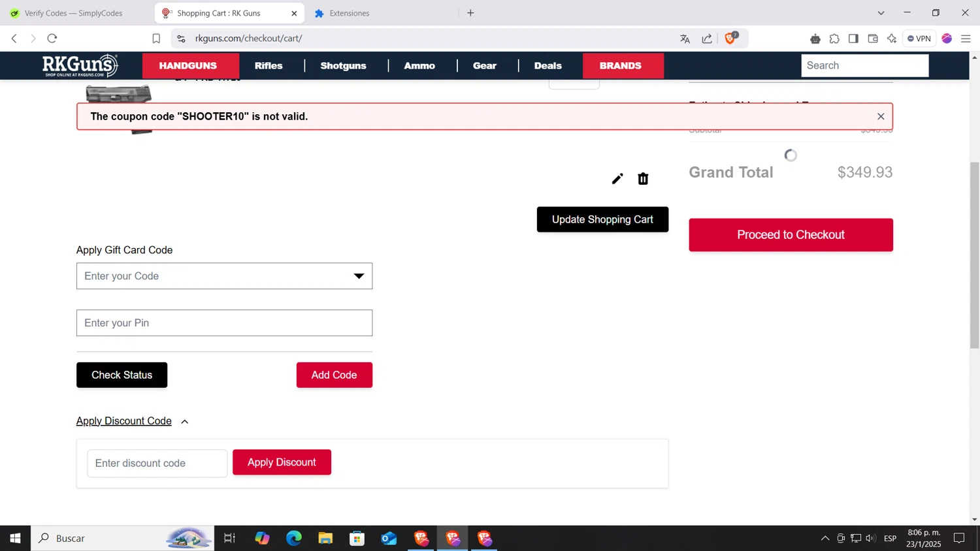Open the extensions puzzle icon
The width and height of the screenshot is (980, 551).
834,39
